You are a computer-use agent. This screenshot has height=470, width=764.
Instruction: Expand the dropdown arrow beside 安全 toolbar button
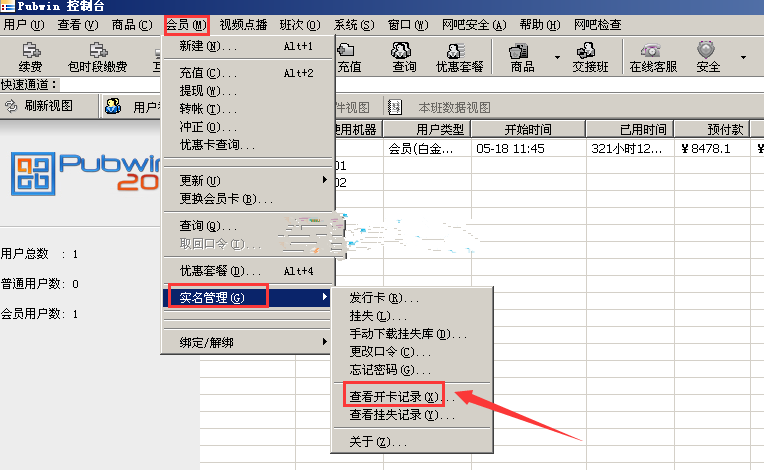click(x=743, y=58)
